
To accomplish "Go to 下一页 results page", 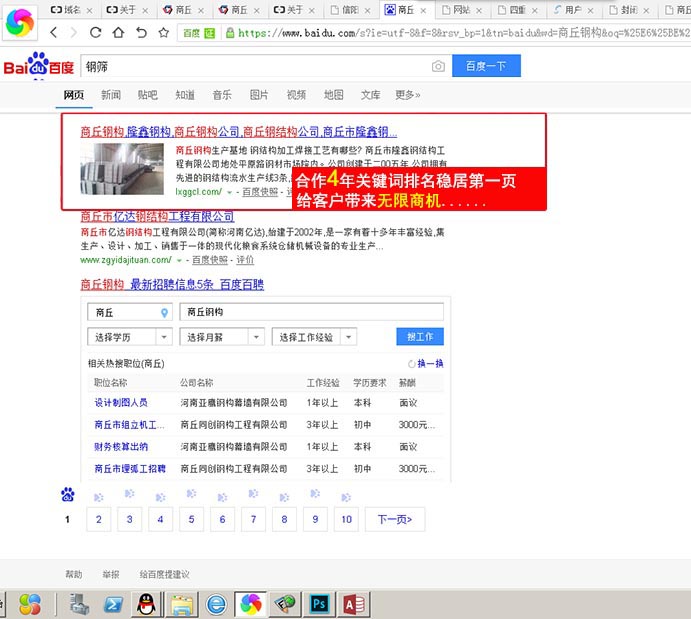I will pos(395,519).
